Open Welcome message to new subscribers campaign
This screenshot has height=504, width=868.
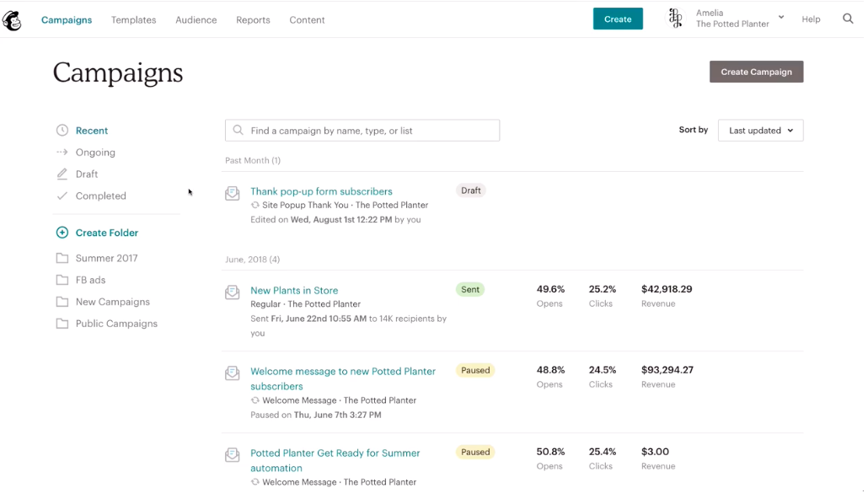(343, 378)
